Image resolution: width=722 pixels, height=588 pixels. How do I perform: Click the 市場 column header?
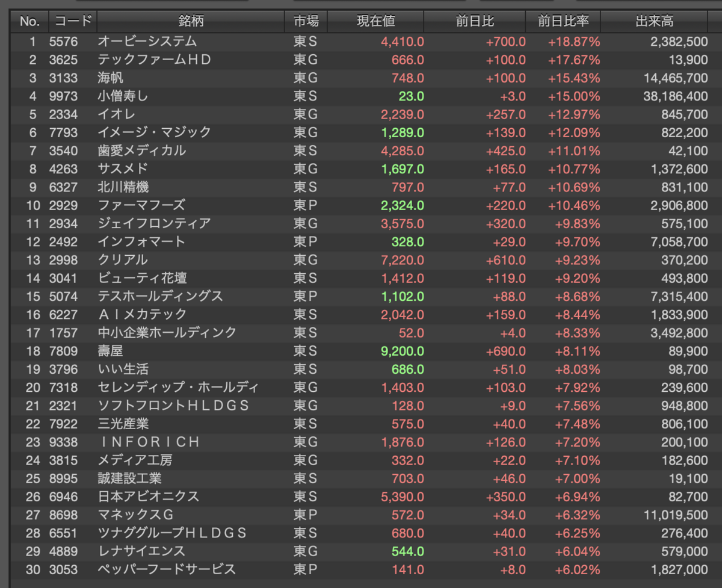(306, 22)
